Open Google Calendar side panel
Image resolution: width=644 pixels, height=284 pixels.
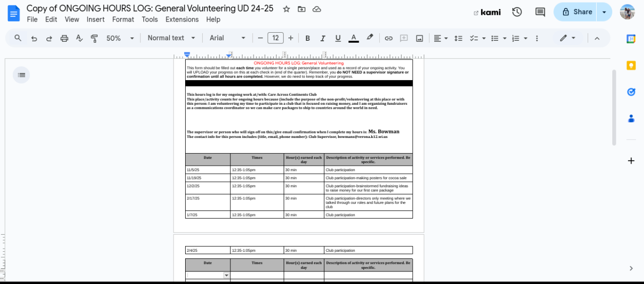pos(631,39)
